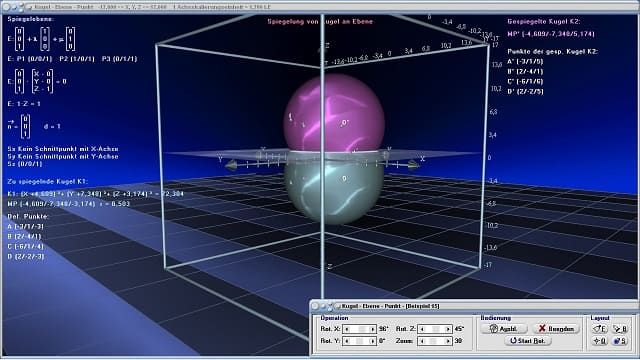Click the Beenden button with red X
Screen dimensions: 640x360
(x=556, y=329)
